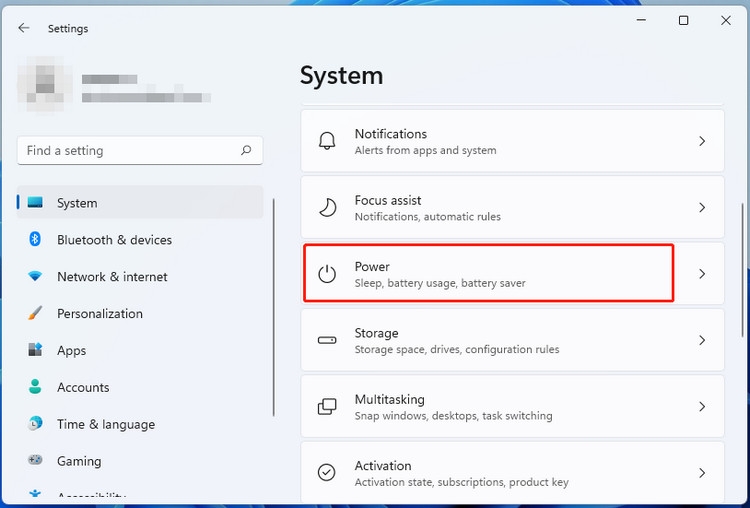Click 'Notifications, automatic rules' description
The width and height of the screenshot is (750, 508).
click(x=428, y=217)
